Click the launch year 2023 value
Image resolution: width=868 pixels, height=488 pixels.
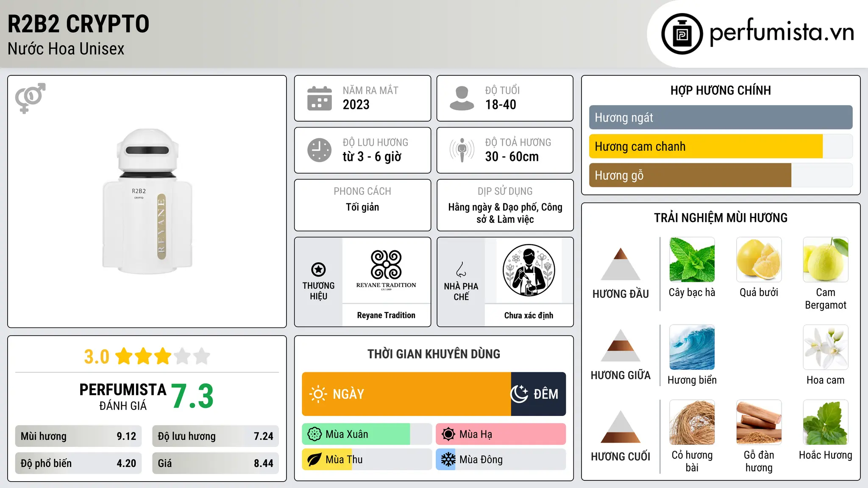356,105
